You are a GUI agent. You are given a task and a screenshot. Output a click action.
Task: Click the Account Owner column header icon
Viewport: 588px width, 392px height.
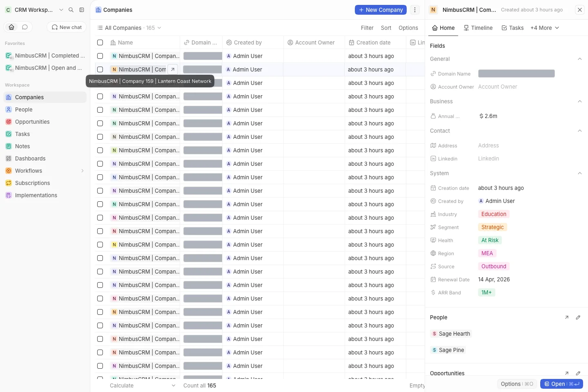coord(290,42)
